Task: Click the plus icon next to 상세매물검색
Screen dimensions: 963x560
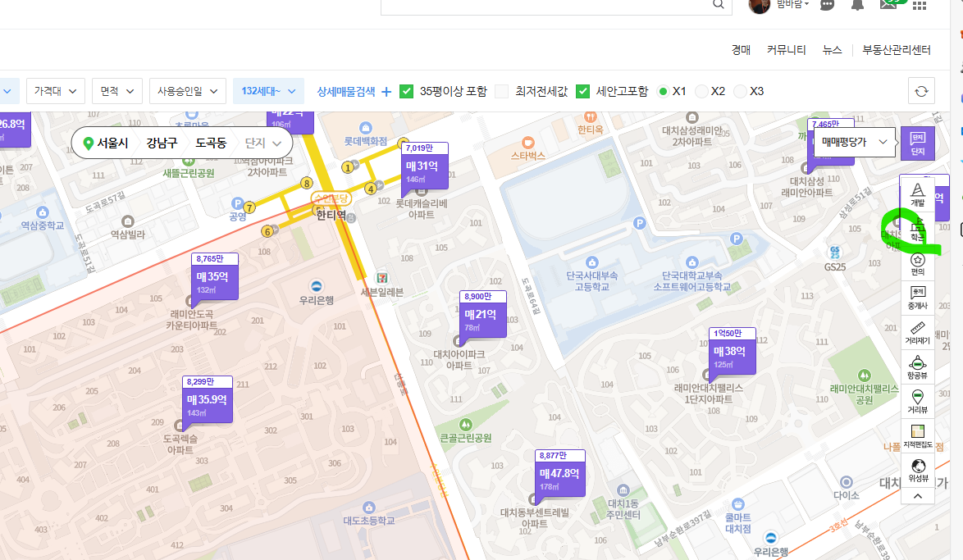Action: tap(386, 92)
